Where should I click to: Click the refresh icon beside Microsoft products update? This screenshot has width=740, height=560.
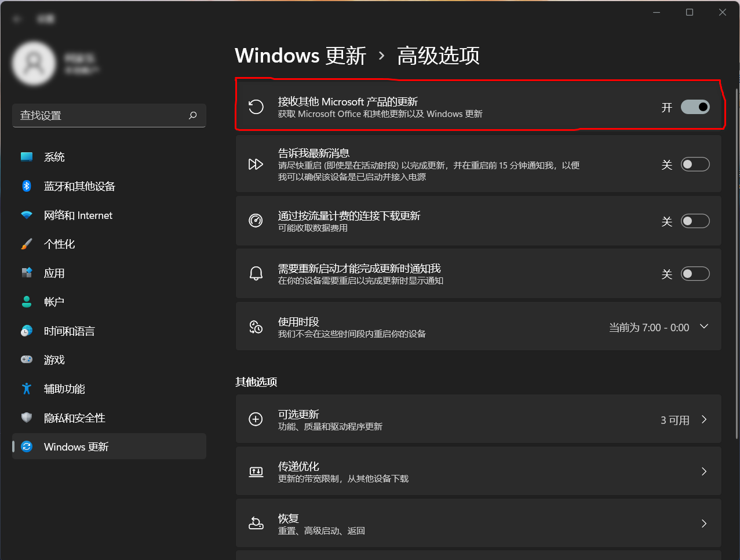[x=256, y=107]
